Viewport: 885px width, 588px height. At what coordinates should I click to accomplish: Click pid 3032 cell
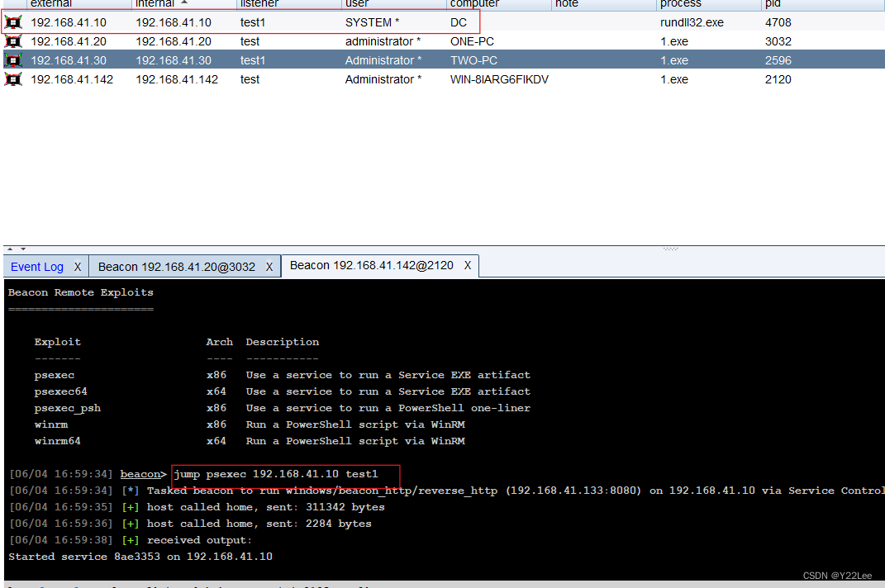tap(778, 42)
